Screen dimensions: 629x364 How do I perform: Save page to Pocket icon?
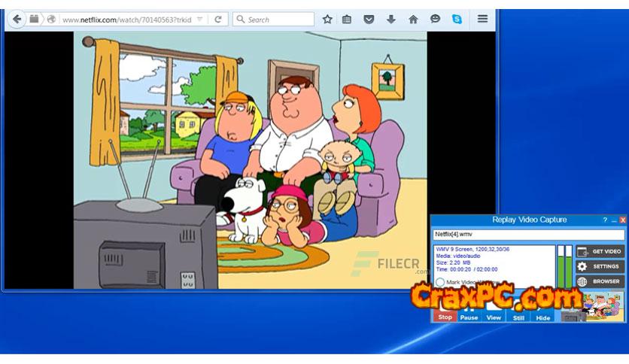[x=369, y=19]
